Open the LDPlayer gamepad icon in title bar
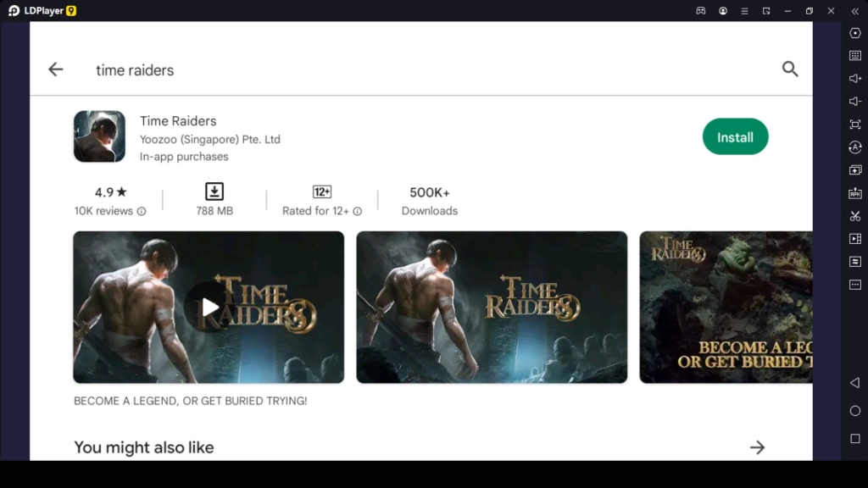The height and width of the screenshot is (488, 868). [701, 10]
